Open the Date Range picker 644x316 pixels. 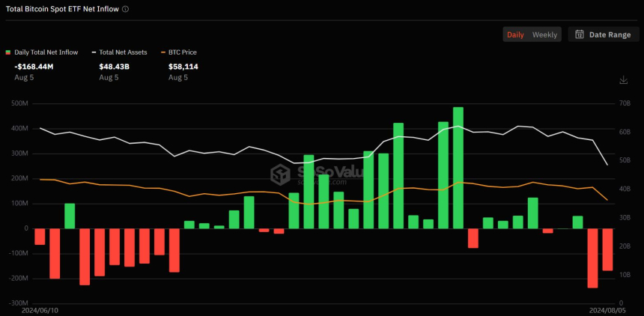coord(602,34)
